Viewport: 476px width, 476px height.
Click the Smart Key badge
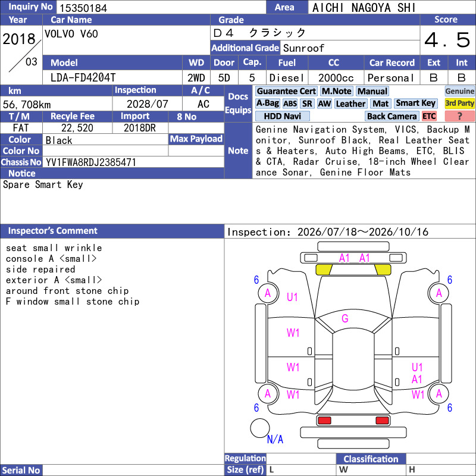click(x=415, y=103)
